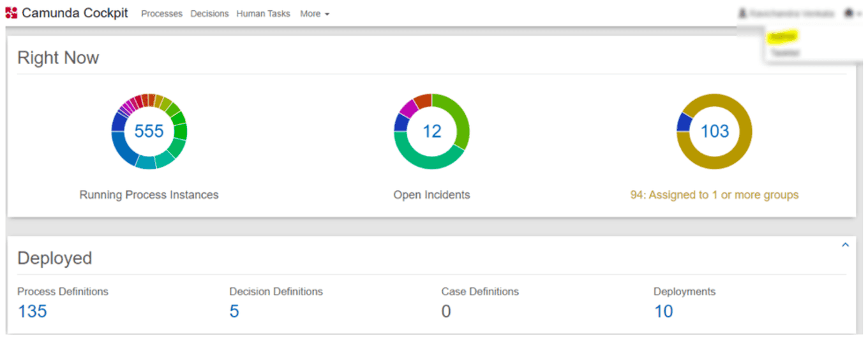Collapse the Deployed section with chevron

[845, 245]
